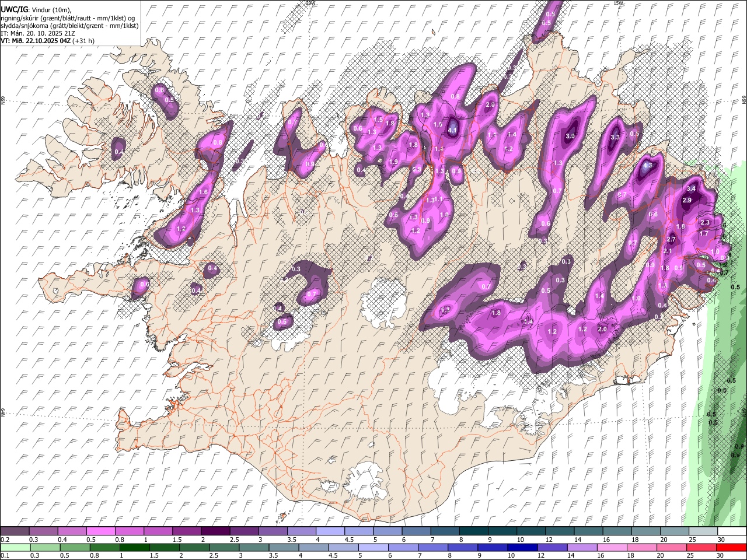Click the grey-purple 0.2 swatch in the snow scale
Image resolution: width=747 pixels, height=560 pixels.
[15, 531]
